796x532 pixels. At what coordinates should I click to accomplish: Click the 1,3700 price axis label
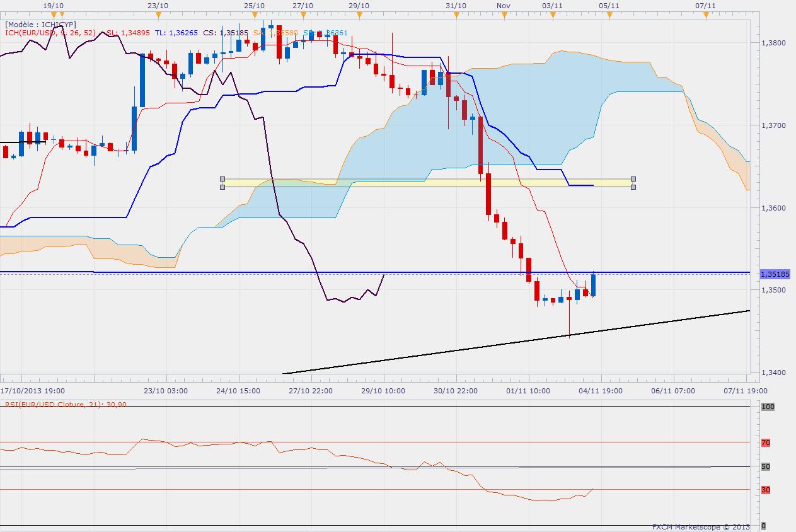775,125
